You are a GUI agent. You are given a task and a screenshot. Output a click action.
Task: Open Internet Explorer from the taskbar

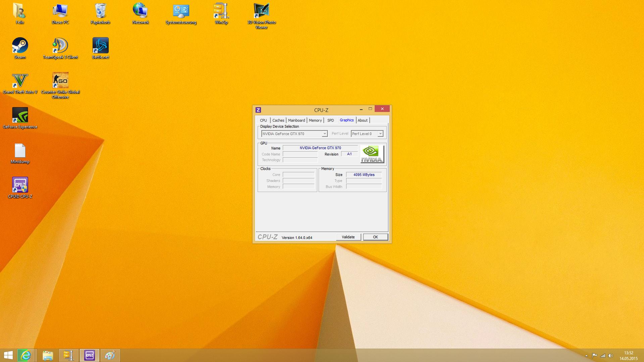coord(26,355)
